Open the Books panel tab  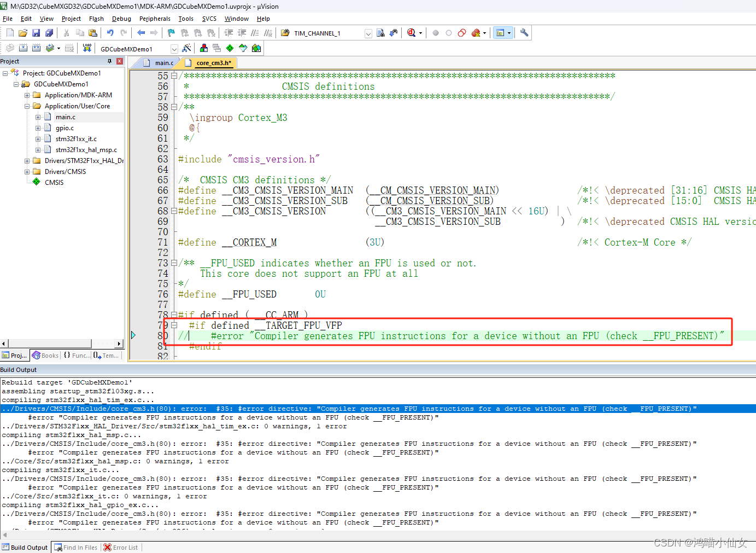pos(45,356)
